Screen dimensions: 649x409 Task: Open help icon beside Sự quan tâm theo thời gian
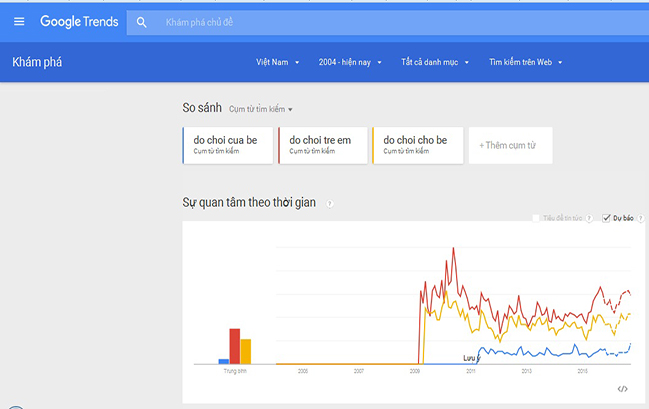click(329, 204)
